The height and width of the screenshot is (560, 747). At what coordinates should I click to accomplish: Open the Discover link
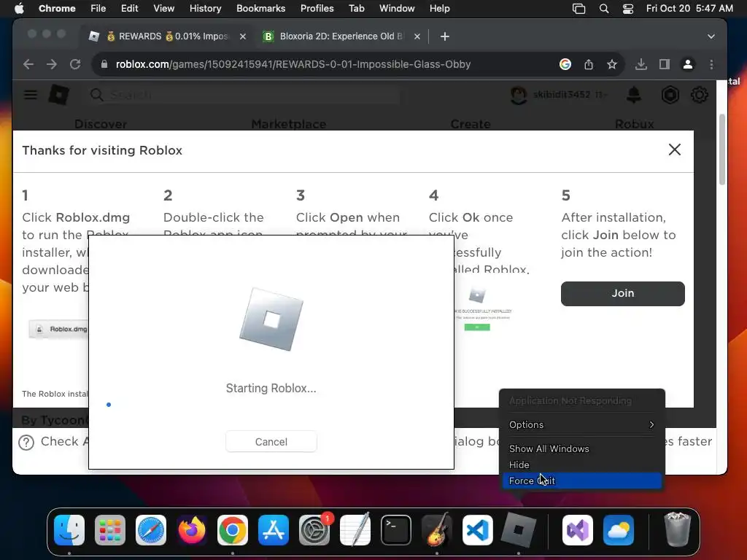(101, 124)
